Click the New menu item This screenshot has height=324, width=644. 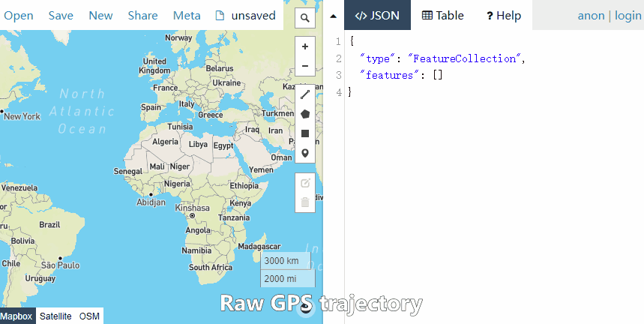(100, 16)
